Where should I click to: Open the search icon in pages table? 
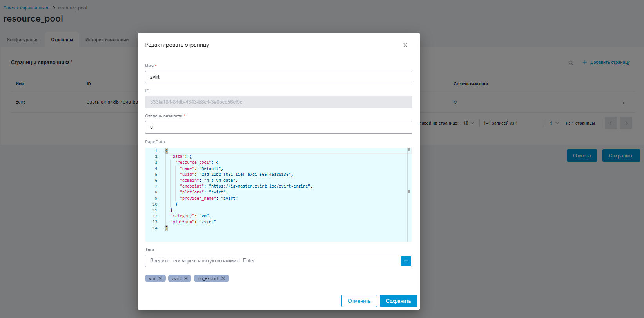coord(571,63)
